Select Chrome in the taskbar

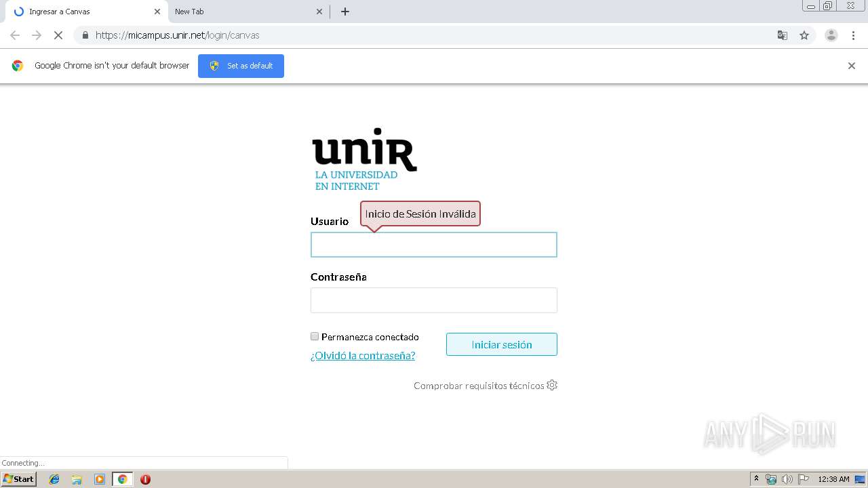click(122, 479)
